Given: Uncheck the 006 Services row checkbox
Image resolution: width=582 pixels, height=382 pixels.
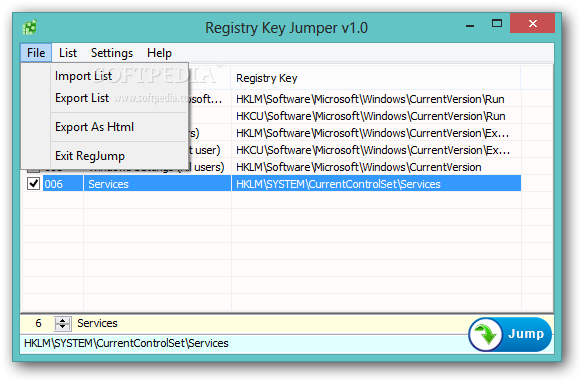Looking at the screenshot, I should pos(33,184).
